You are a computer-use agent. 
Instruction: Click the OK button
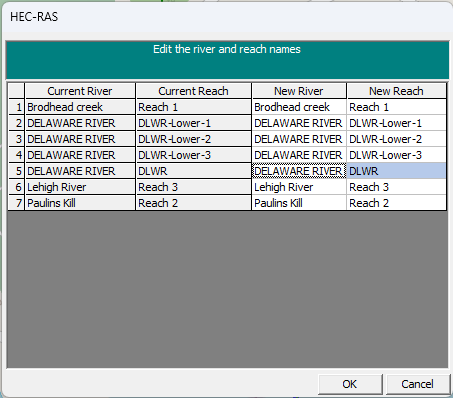point(350,384)
